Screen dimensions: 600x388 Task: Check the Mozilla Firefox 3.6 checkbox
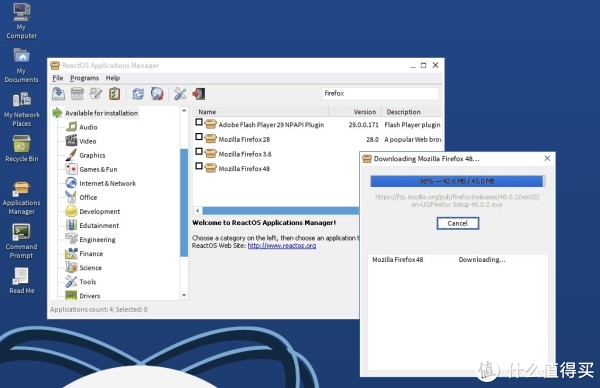[x=199, y=151]
